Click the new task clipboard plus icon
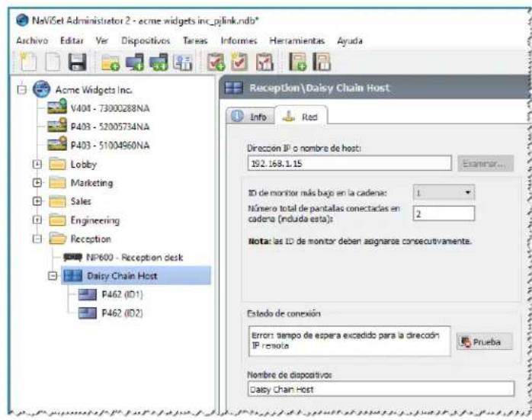This screenshot has width=532, height=420. 216,62
